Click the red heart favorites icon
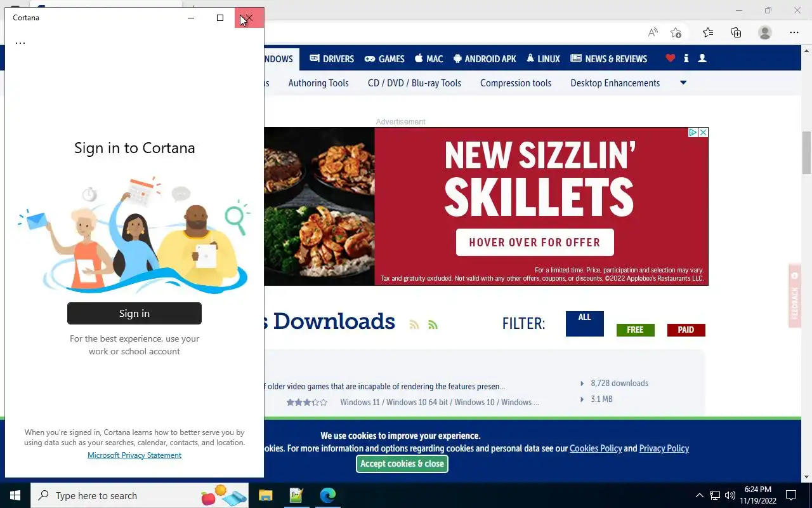 coord(671,58)
